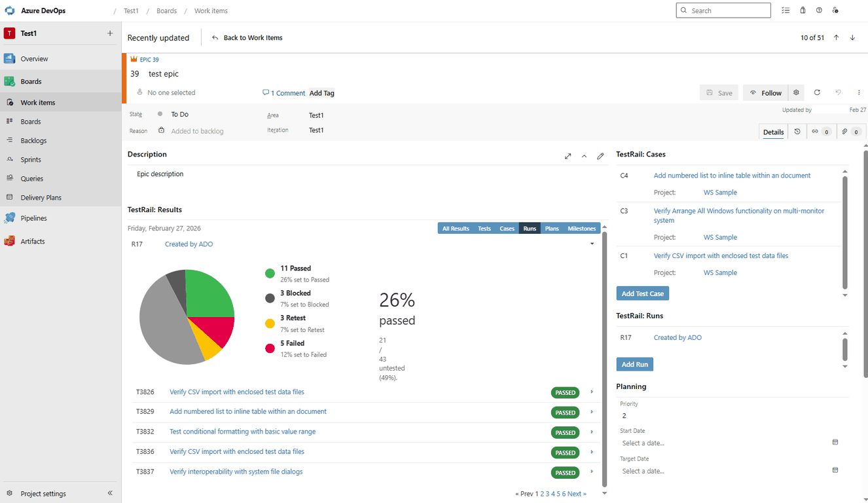
Task: Switch to Milestones results tab
Action: pos(582,229)
